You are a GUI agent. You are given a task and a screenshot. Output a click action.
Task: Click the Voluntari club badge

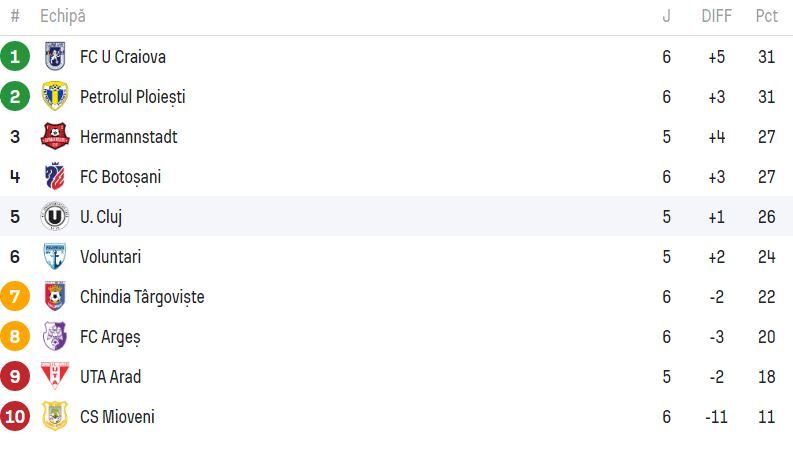(x=54, y=257)
